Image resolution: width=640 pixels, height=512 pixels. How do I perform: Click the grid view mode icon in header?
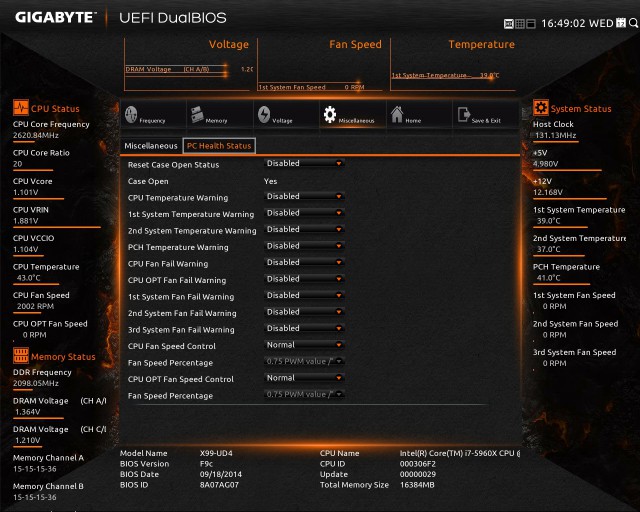pyautogui.click(x=520, y=24)
